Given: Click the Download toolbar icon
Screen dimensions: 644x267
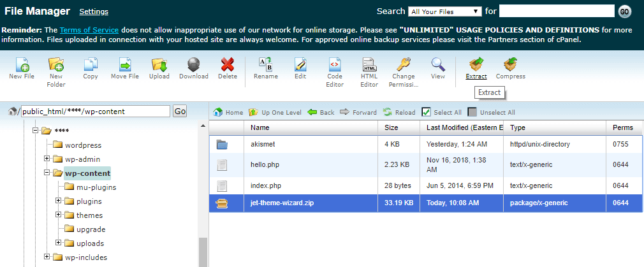Looking at the screenshot, I should coord(193,65).
